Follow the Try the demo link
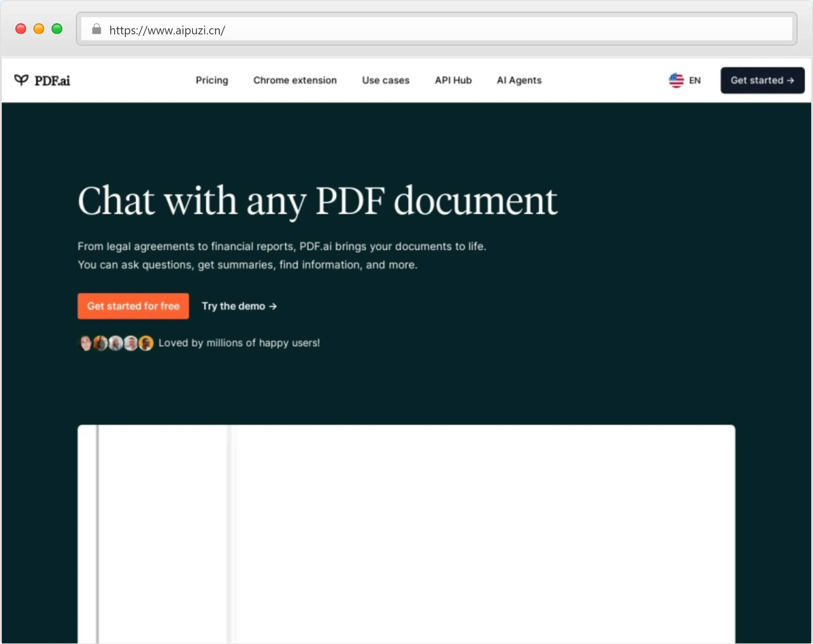This screenshot has height=644, width=813. click(x=239, y=306)
